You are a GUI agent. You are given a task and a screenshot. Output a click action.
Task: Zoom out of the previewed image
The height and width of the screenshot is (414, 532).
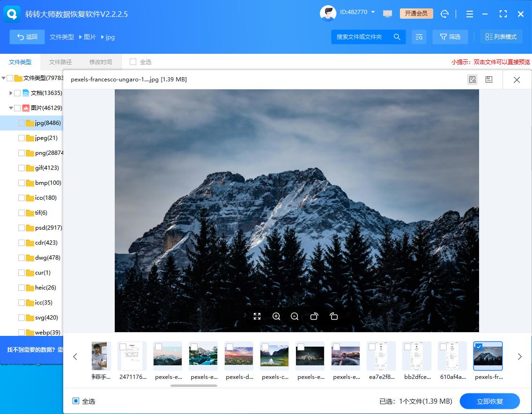click(x=295, y=316)
